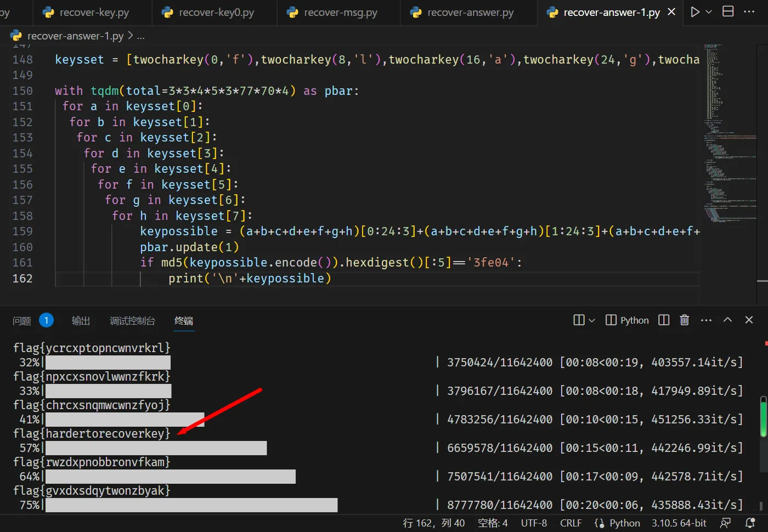This screenshot has width=768, height=532.
Task: Maximize the panel with up chevron
Action: [727, 320]
